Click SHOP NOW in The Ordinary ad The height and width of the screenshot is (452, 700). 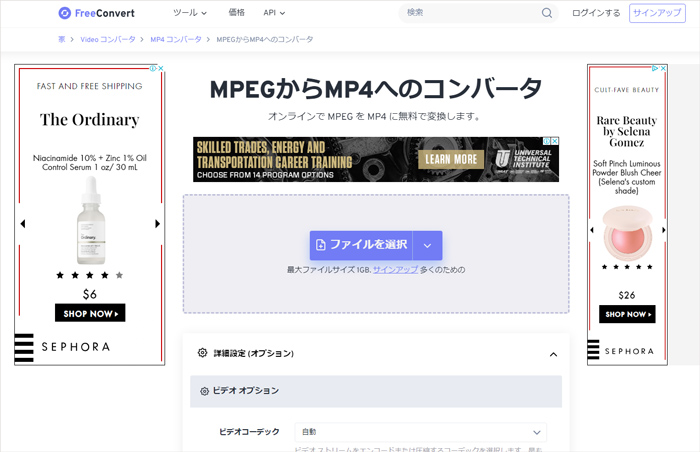(90, 313)
